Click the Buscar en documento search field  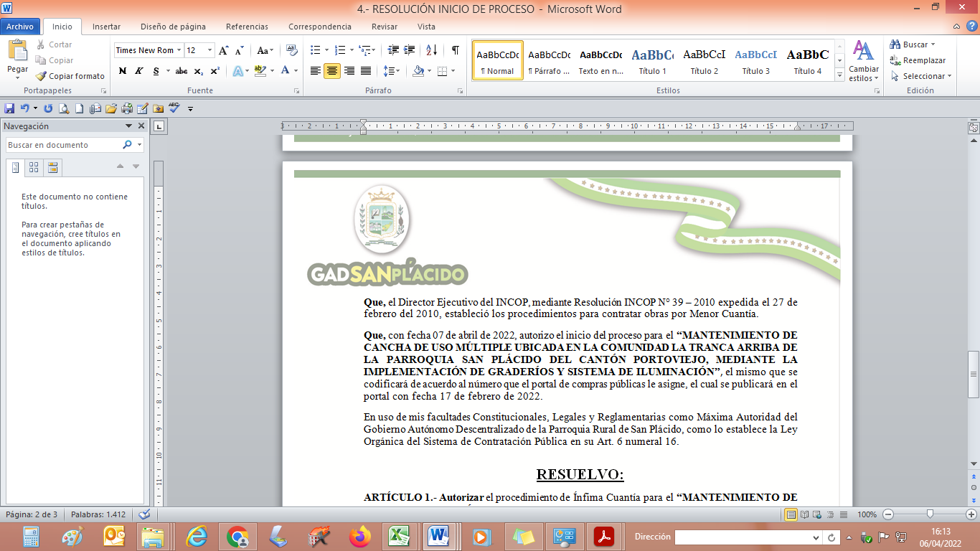click(63, 145)
